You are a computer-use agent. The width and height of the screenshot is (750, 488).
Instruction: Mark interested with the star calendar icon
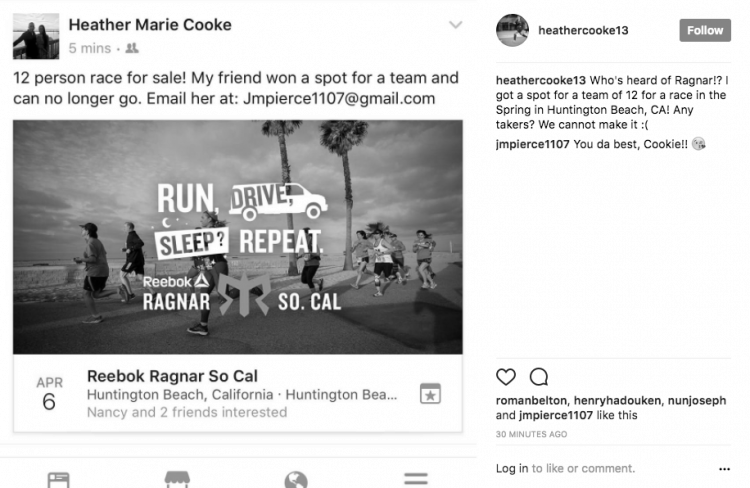(x=430, y=393)
